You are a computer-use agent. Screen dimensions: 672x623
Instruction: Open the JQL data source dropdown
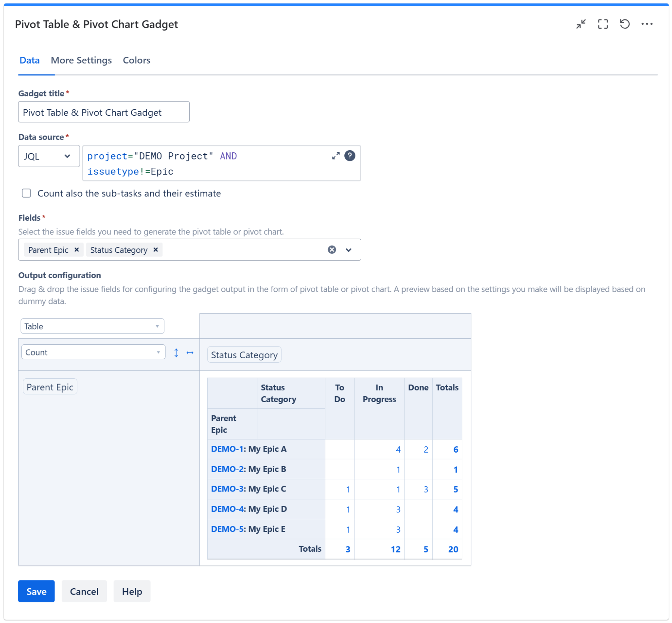point(49,156)
